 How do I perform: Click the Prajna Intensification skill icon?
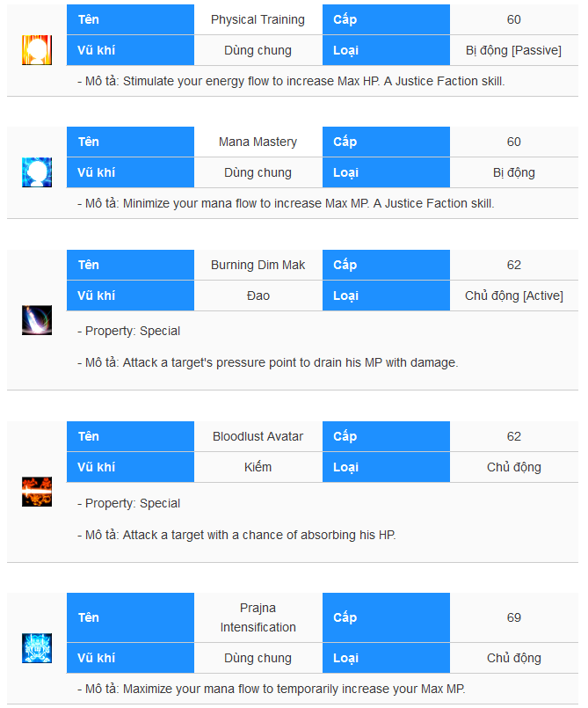click(x=37, y=648)
